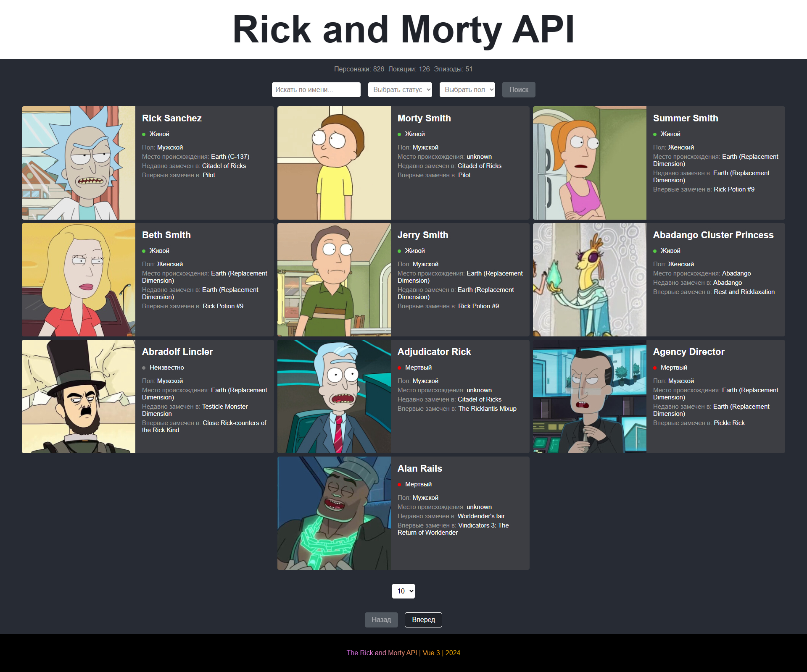Click Alan Rails's red status dot
Viewport: 807px width, 672px height.
click(x=399, y=485)
